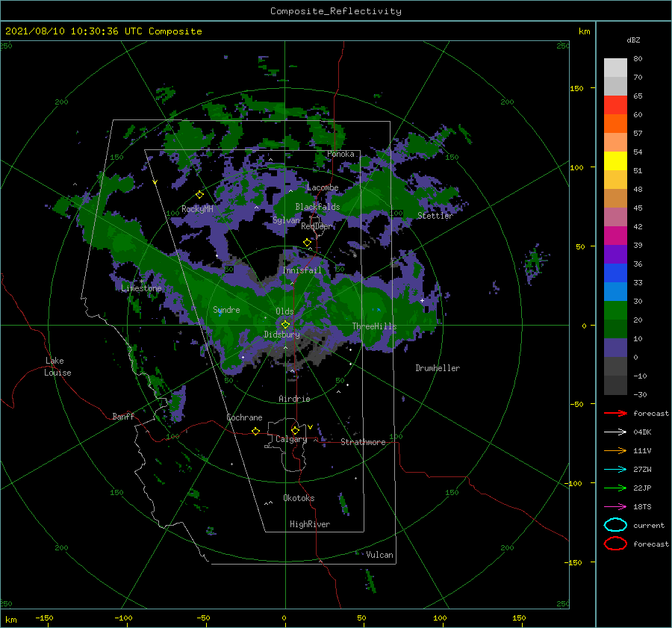Click the Strathmore label
This screenshot has height=628, width=672.
pos(363,442)
